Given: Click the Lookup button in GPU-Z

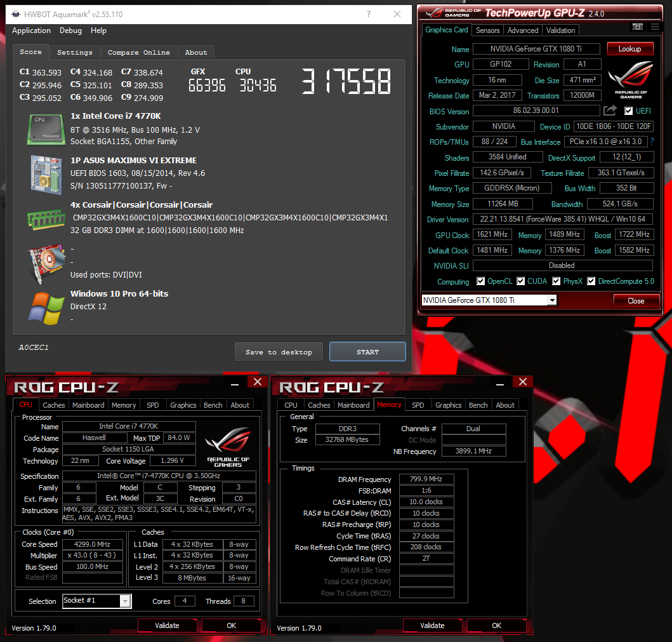Looking at the screenshot, I should 629,49.
